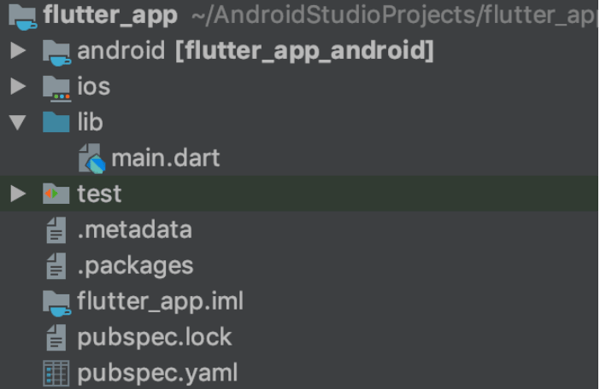Select the pubspec.lock file
Screen dimensions: 600x389
click(x=155, y=337)
